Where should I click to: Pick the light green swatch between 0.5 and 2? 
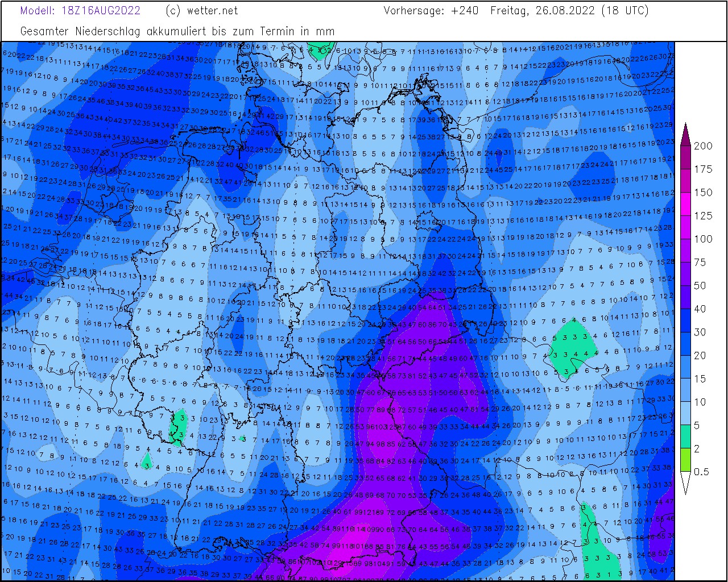[x=685, y=460]
